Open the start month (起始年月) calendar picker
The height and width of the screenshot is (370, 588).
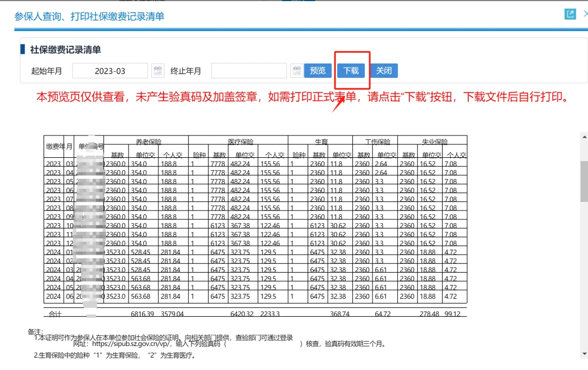click(x=157, y=70)
